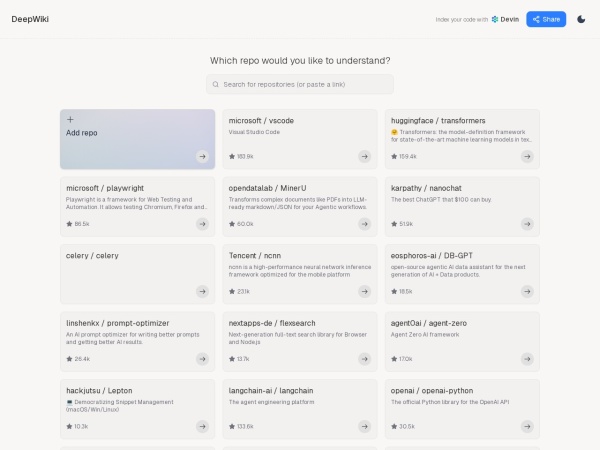Click the star icon on nextapps-de / flexsearch
Screen dimensions: 600x450
coord(232,359)
